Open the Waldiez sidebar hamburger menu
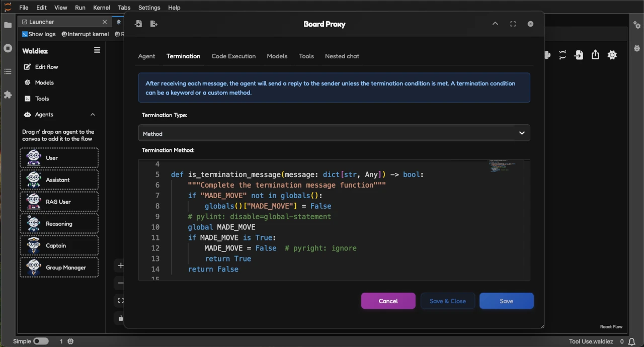The width and height of the screenshot is (644, 347). (x=97, y=50)
